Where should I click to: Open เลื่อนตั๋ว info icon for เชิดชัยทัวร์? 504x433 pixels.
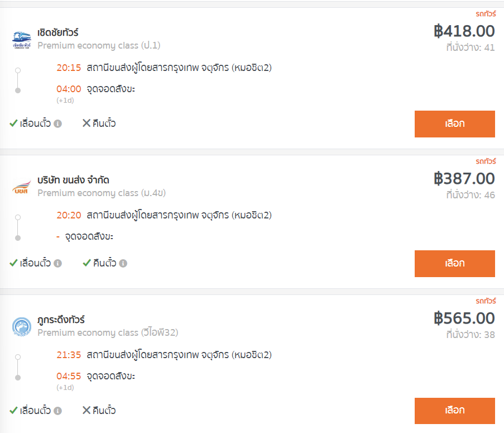coord(58,124)
